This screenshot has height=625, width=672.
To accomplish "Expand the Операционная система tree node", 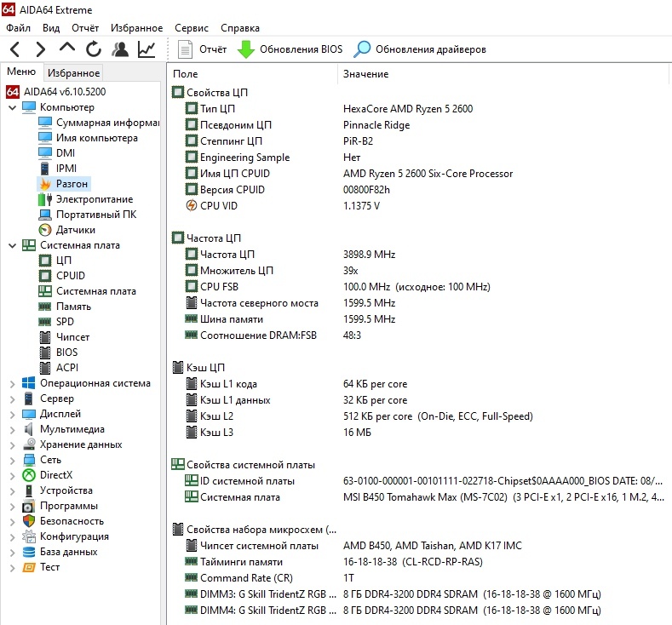I will pos(13,384).
